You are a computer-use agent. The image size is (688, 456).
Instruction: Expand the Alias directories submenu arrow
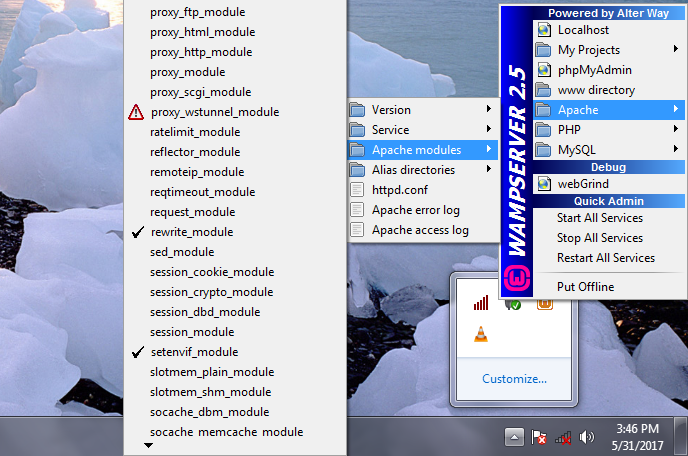click(489, 169)
